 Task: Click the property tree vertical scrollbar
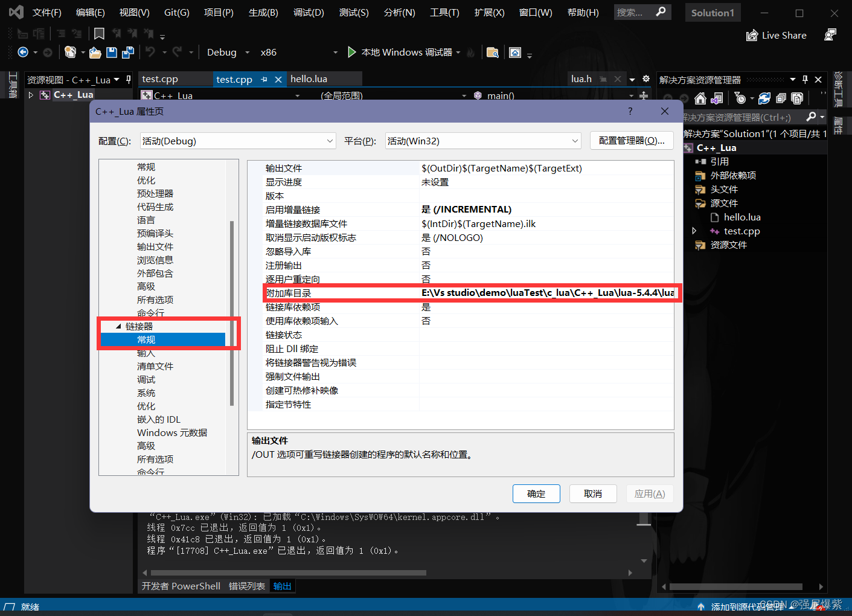pyautogui.click(x=232, y=313)
